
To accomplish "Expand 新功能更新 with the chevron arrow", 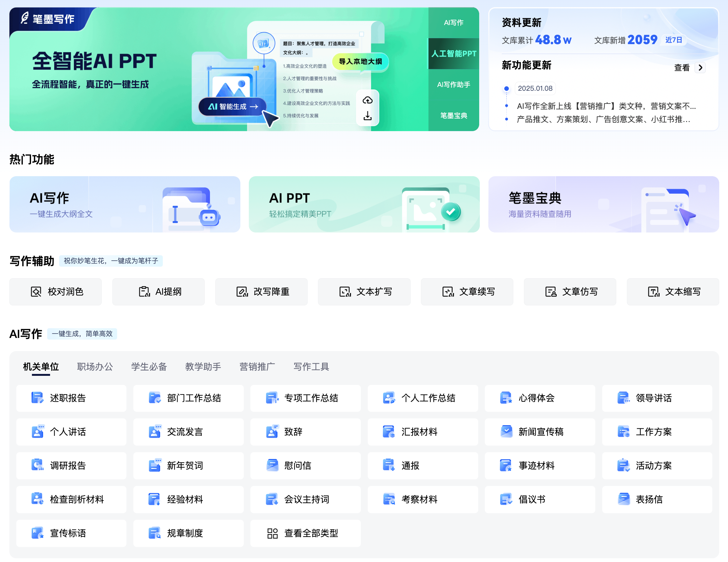I will pos(700,68).
